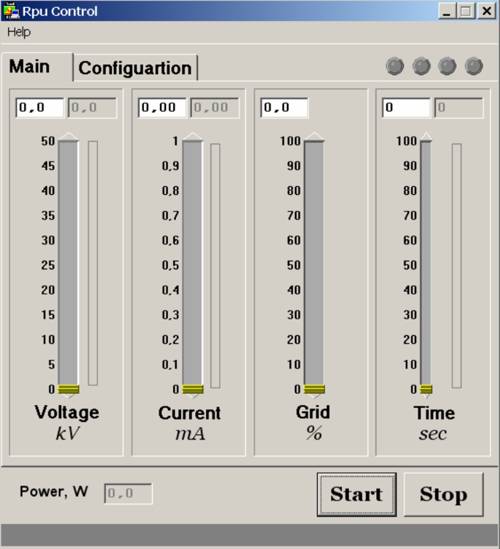The width and height of the screenshot is (500, 549).
Task: Click the first status LED indicator
Action: click(x=395, y=66)
